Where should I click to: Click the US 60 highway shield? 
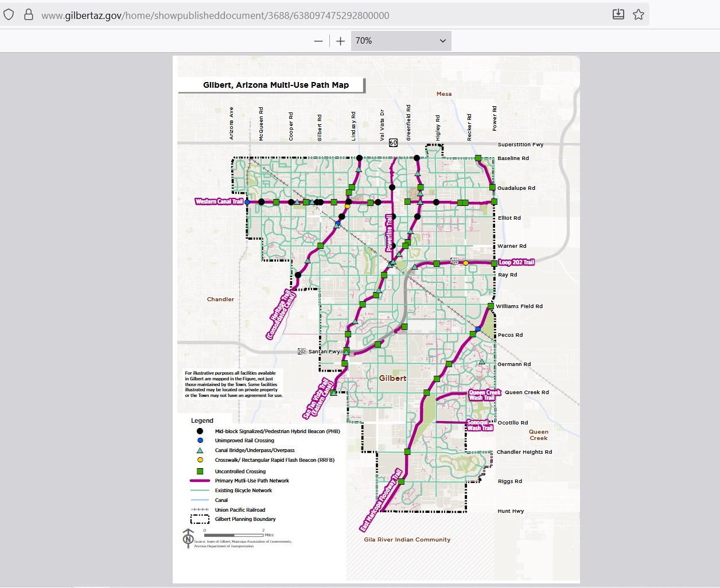[393, 142]
